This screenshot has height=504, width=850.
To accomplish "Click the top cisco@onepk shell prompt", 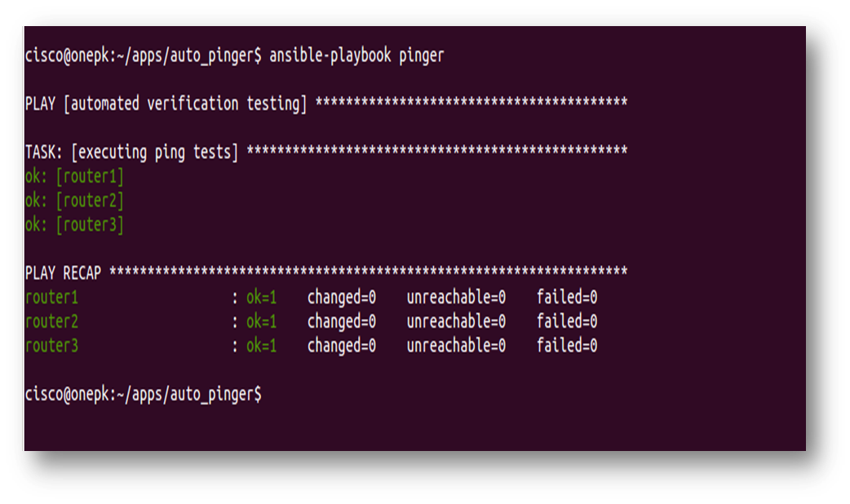I will point(144,55).
